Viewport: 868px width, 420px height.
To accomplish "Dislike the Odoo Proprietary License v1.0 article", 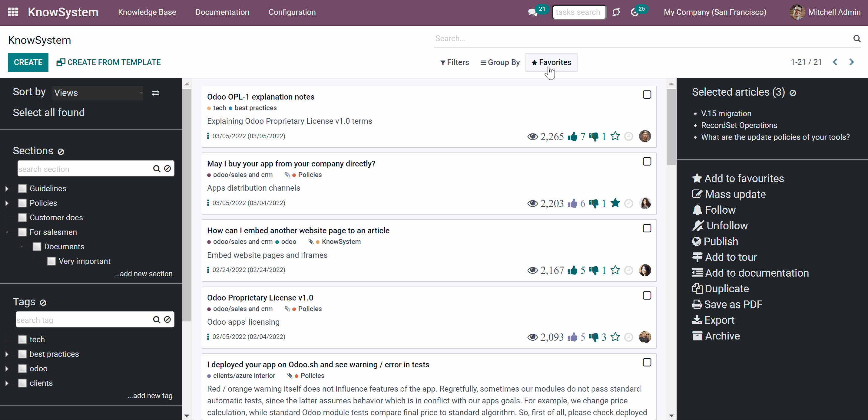I will pyautogui.click(x=594, y=337).
